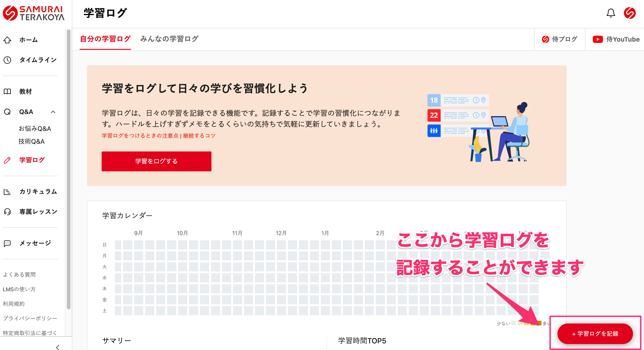The width and height of the screenshot is (644, 350).
Task: Click the カリキュラム chart icon
Action: [x=8, y=192]
